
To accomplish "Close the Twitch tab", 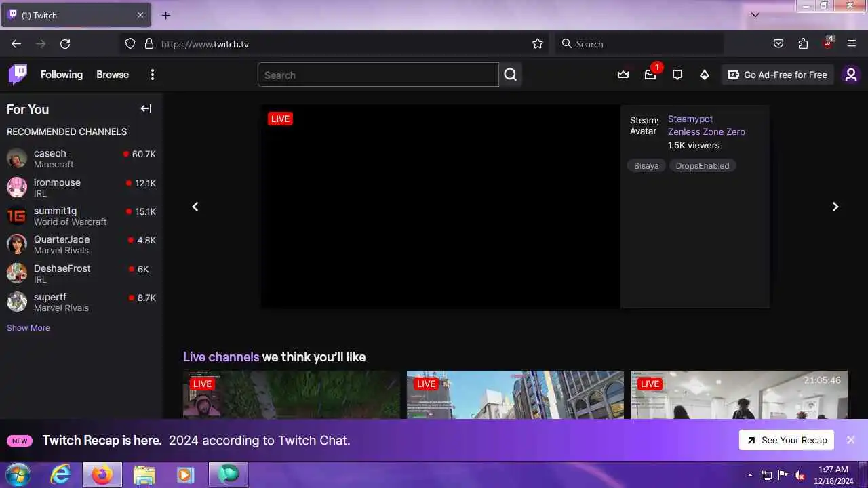I will click(140, 15).
